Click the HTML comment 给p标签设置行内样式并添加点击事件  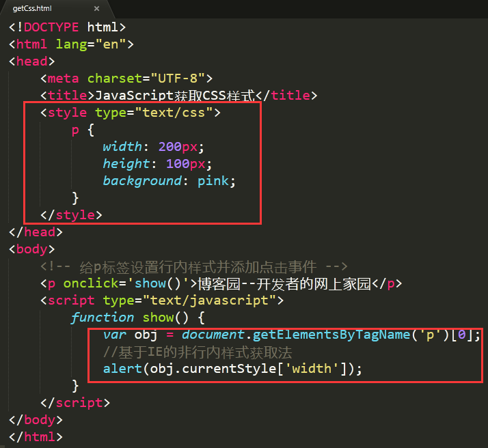(194, 266)
